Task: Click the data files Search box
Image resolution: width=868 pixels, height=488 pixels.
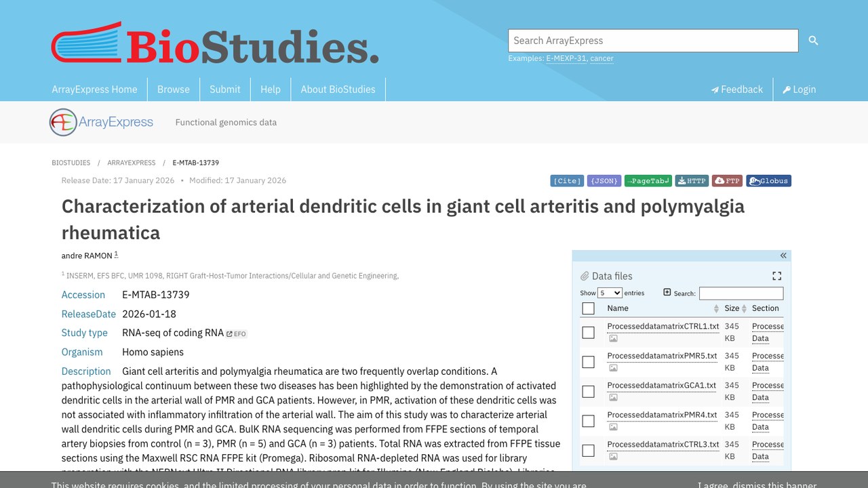Action: [x=741, y=293]
